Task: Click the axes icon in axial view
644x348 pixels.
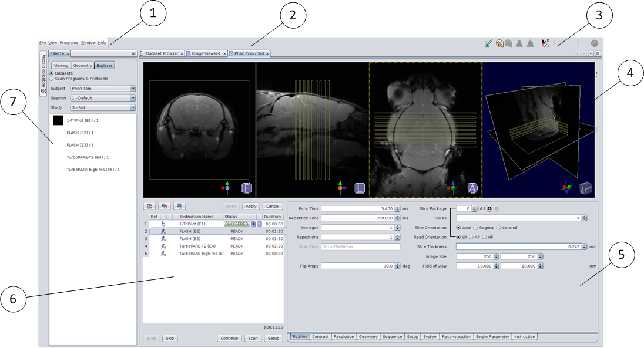Action: [x=227, y=187]
